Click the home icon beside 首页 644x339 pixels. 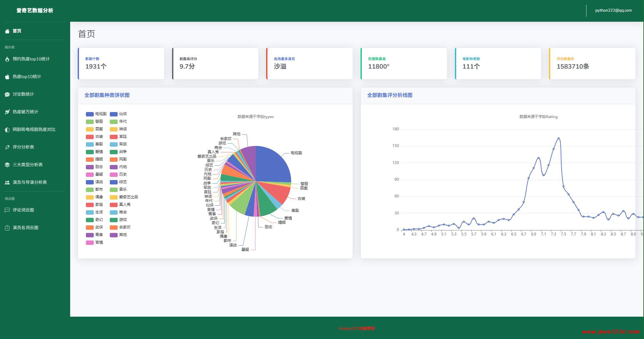point(7,31)
